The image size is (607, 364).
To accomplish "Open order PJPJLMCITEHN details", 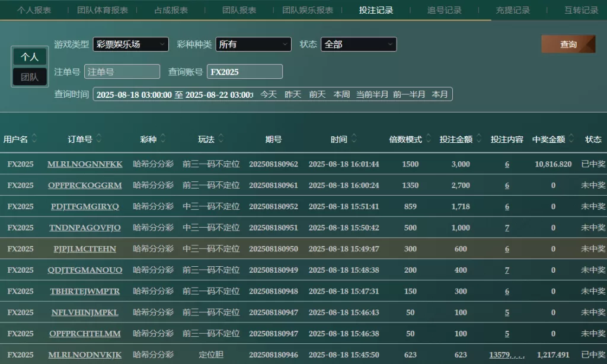I will 85,249.
